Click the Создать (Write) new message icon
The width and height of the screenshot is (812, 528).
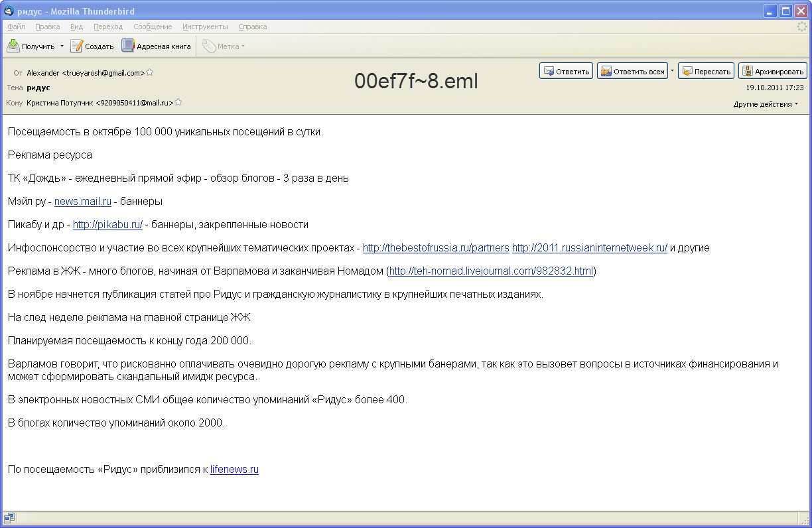coord(77,46)
